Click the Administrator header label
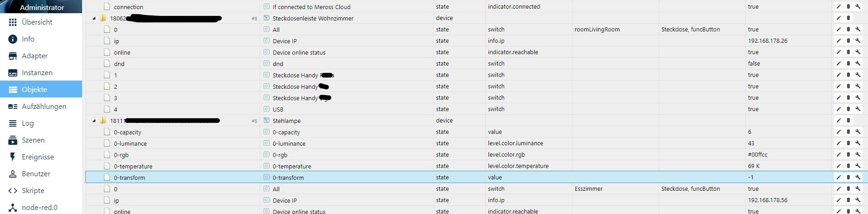 [x=42, y=7]
